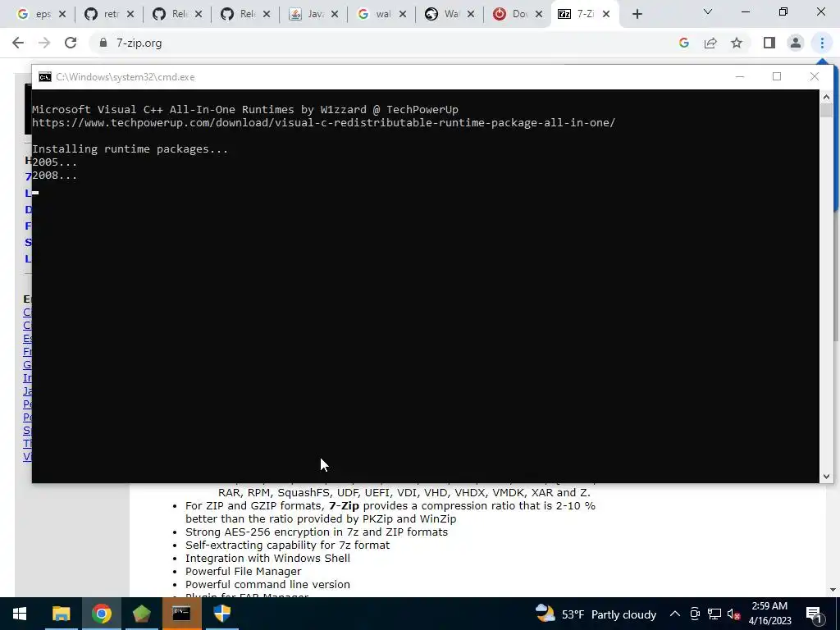Open the Chrome three-dot menu

pyautogui.click(x=822, y=43)
